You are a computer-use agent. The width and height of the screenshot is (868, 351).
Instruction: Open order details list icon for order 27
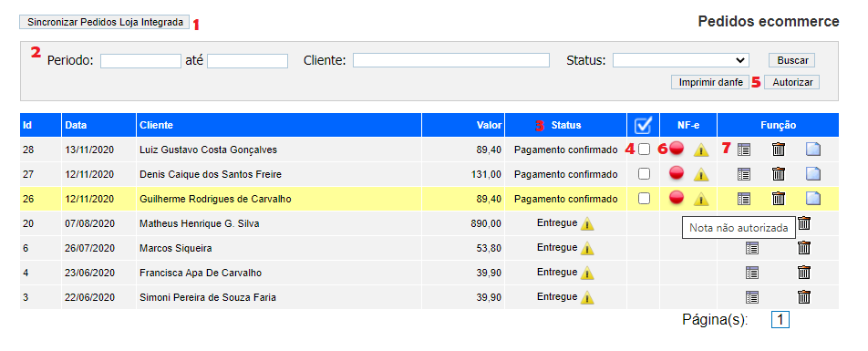[x=744, y=174]
